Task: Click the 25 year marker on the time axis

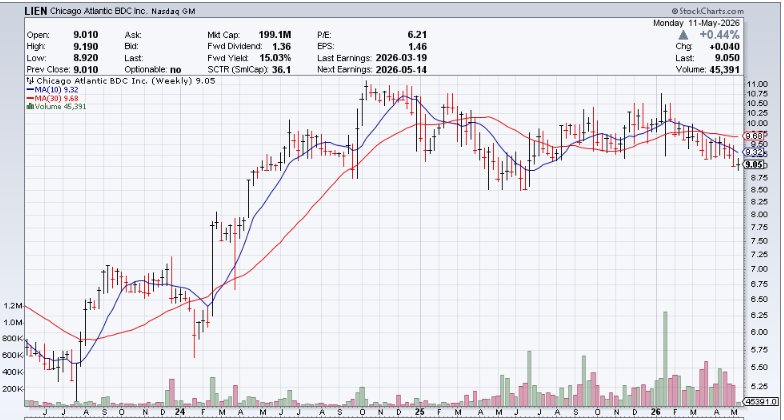Action: click(x=419, y=412)
